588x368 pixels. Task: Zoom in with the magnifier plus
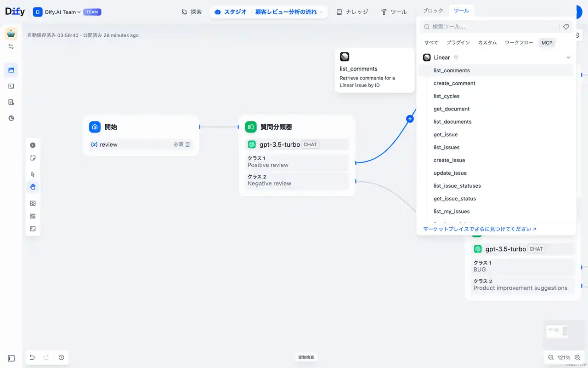pyautogui.click(x=577, y=357)
